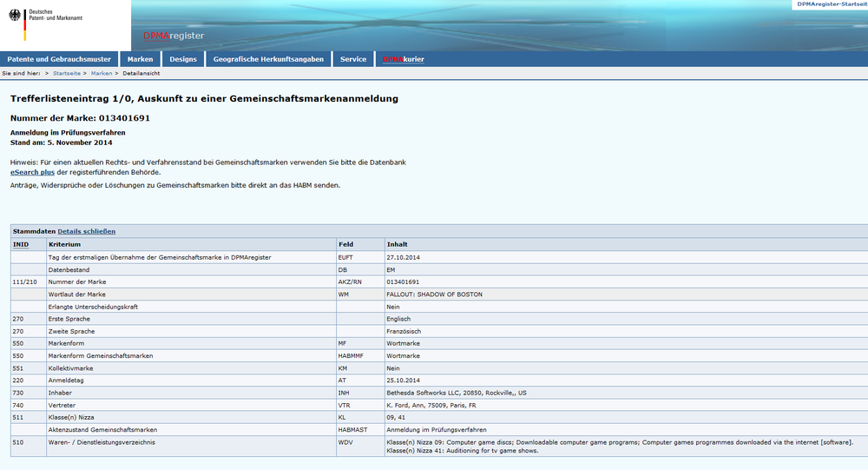Image resolution: width=868 pixels, height=470 pixels.
Task: Select INID code 730
Action: click(x=17, y=393)
